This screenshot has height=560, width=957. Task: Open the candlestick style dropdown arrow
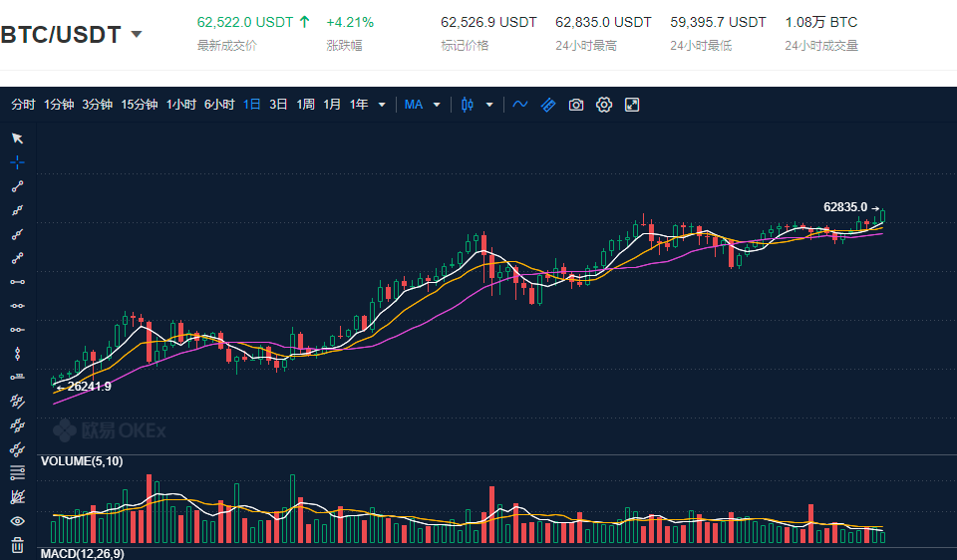(489, 105)
